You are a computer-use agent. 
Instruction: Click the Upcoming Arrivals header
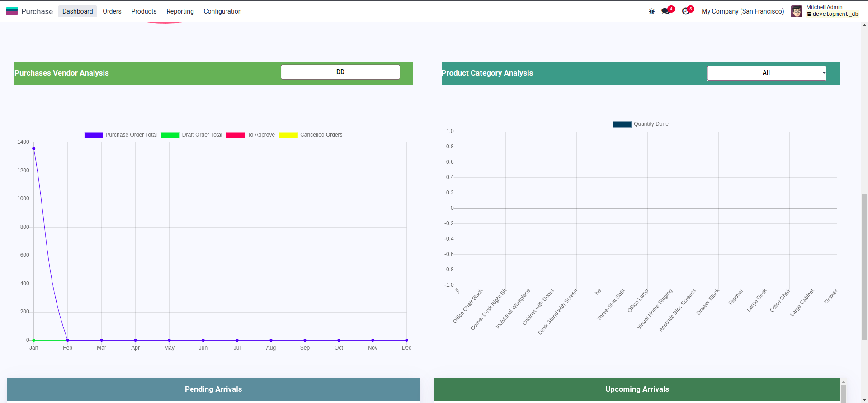(637, 389)
